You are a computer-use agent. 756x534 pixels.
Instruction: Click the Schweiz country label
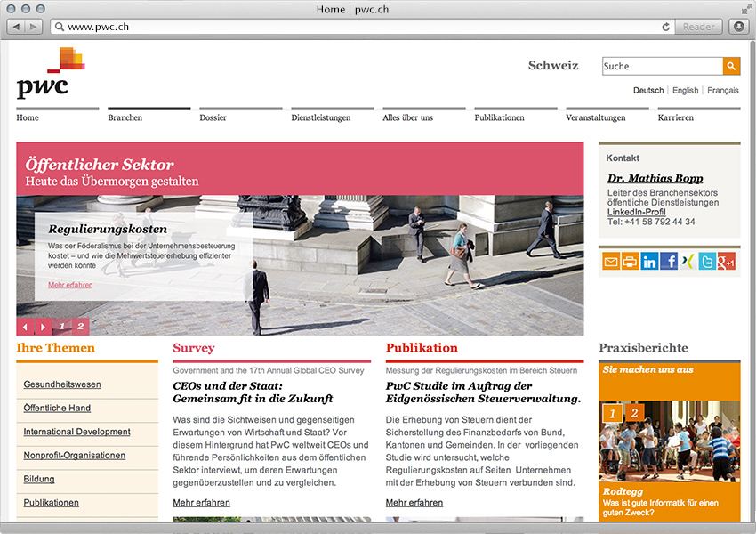[553, 65]
